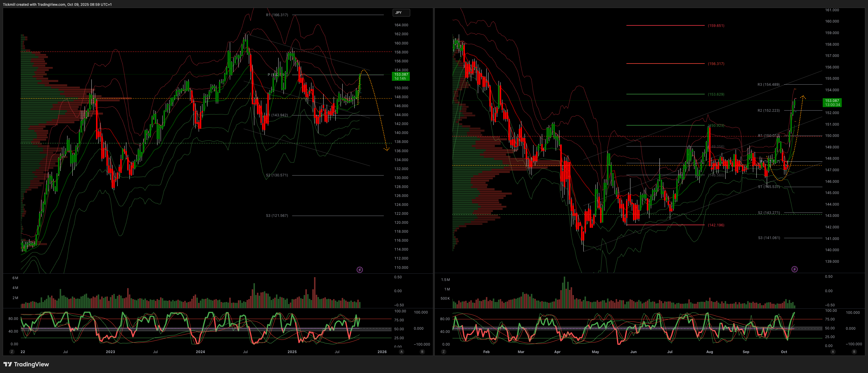Select the red 142.196 level label
The height and width of the screenshot is (373, 868).
[x=716, y=225]
